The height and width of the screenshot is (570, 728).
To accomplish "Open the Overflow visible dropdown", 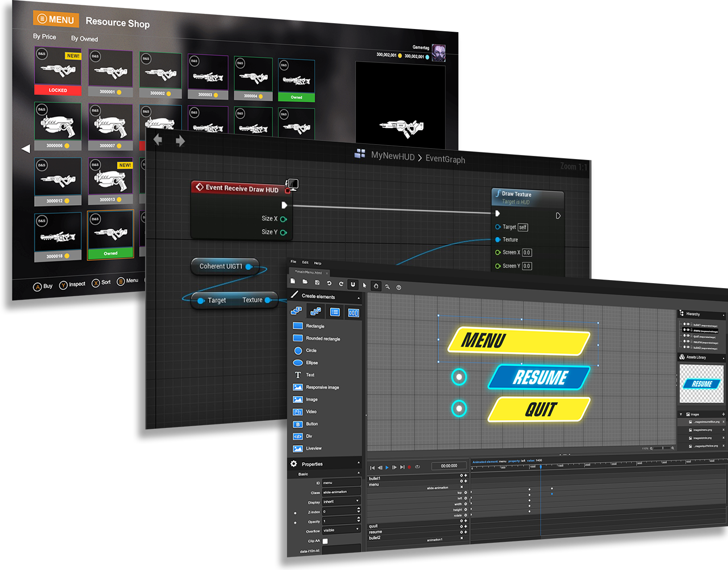I will pos(341,530).
